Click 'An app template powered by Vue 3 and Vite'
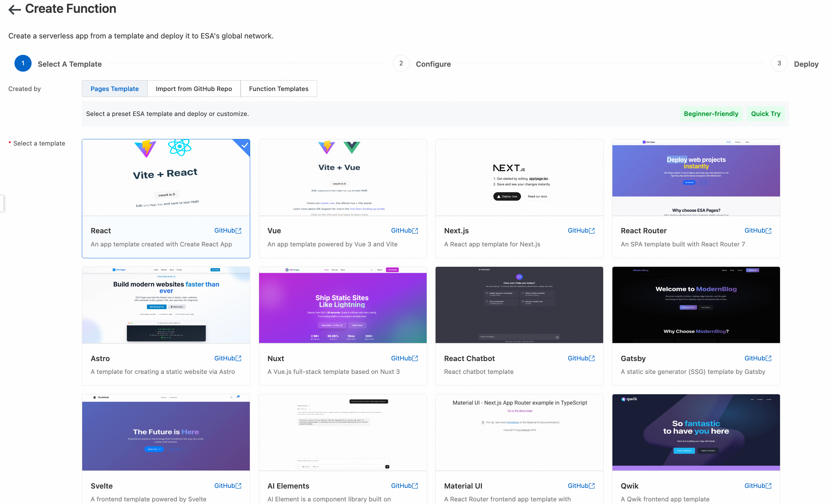This screenshot has height=504, width=831. point(333,244)
